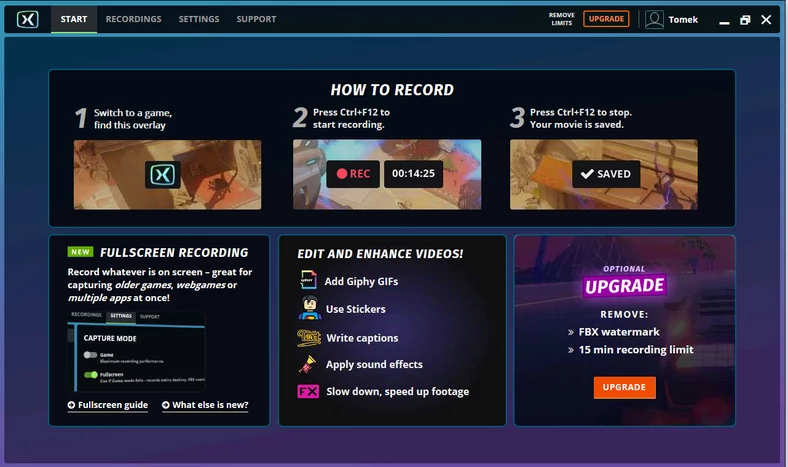Click the FULLSCREEN RECORDING heading
788x467 pixels.
[x=174, y=252]
